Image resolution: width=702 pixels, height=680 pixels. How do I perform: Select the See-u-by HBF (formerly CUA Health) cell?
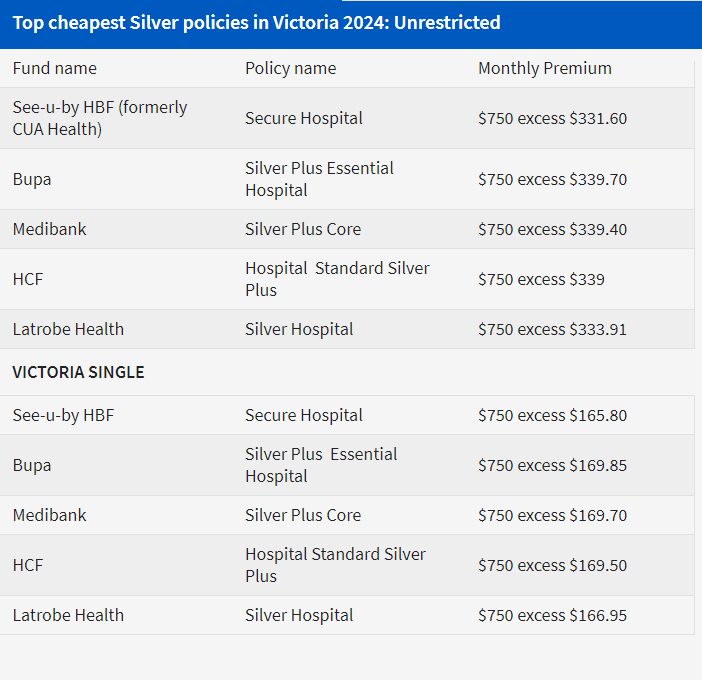[x=100, y=118]
